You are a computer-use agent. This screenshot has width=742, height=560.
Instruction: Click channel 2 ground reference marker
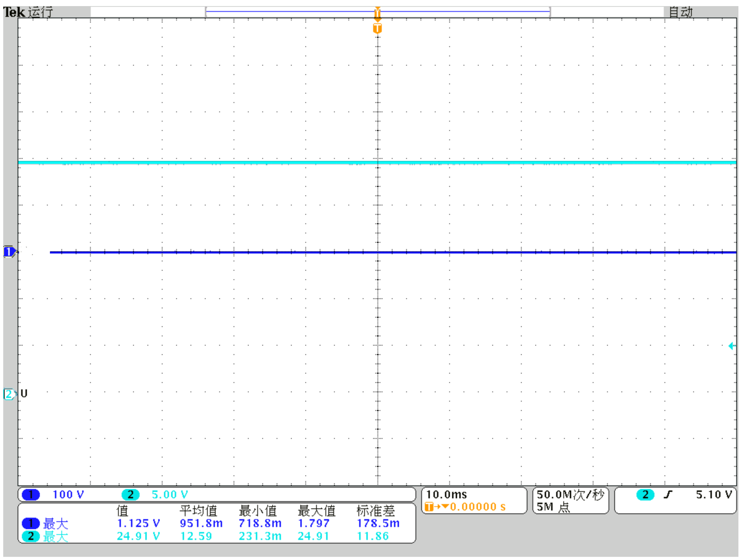pyautogui.click(x=9, y=394)
